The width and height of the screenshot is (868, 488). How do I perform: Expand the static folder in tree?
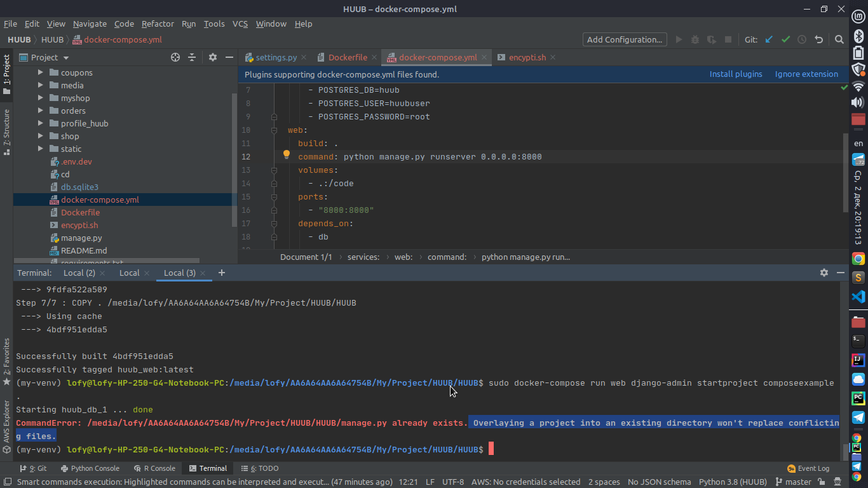pyautogui.click(x=41, y=149)
